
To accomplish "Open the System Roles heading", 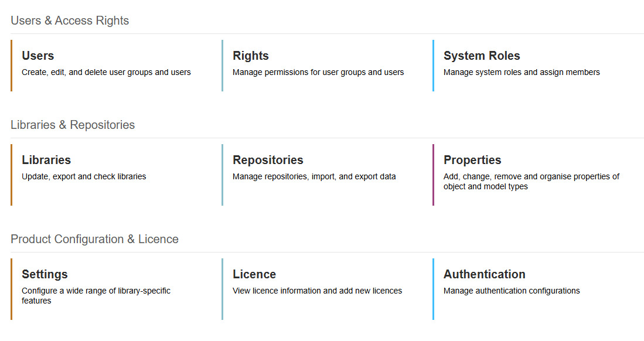I will point(482,56).
